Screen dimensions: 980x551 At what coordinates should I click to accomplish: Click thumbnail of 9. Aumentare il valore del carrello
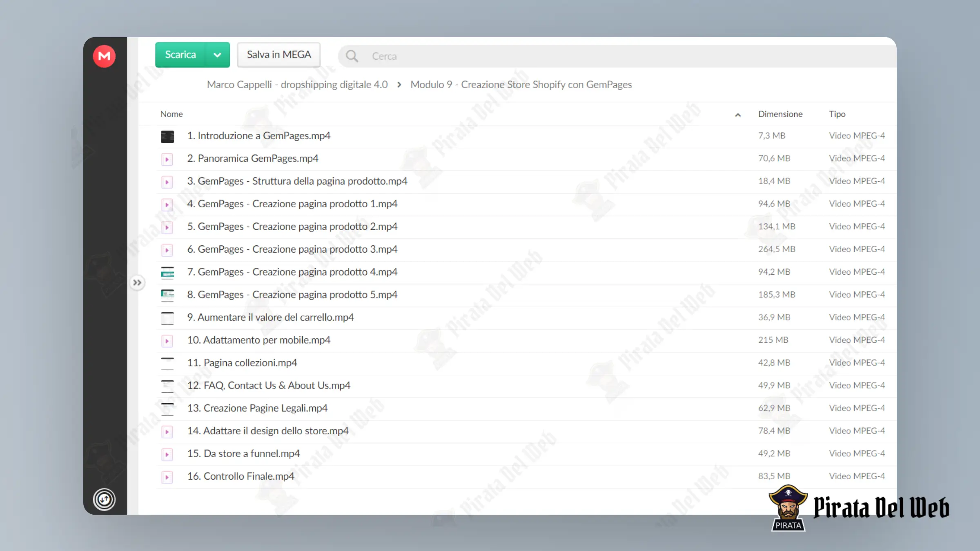tap(167, 318)
